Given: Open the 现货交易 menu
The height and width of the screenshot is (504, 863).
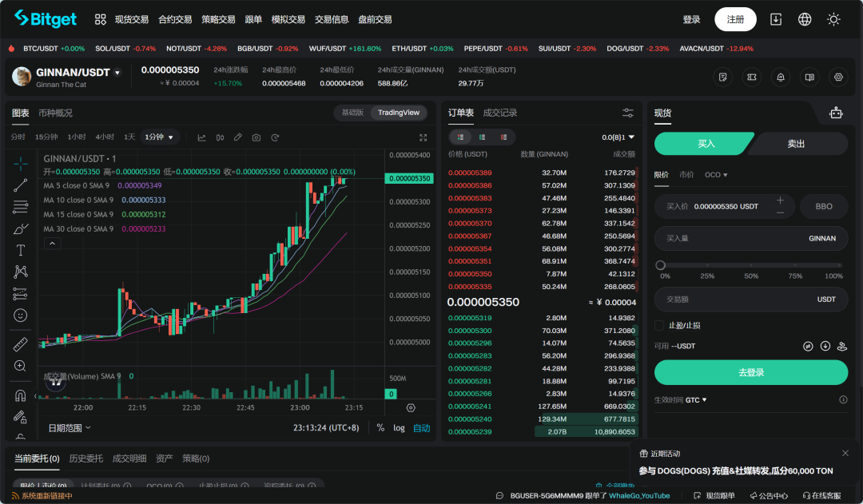Looking at the screenshot, I should (132, 19).
